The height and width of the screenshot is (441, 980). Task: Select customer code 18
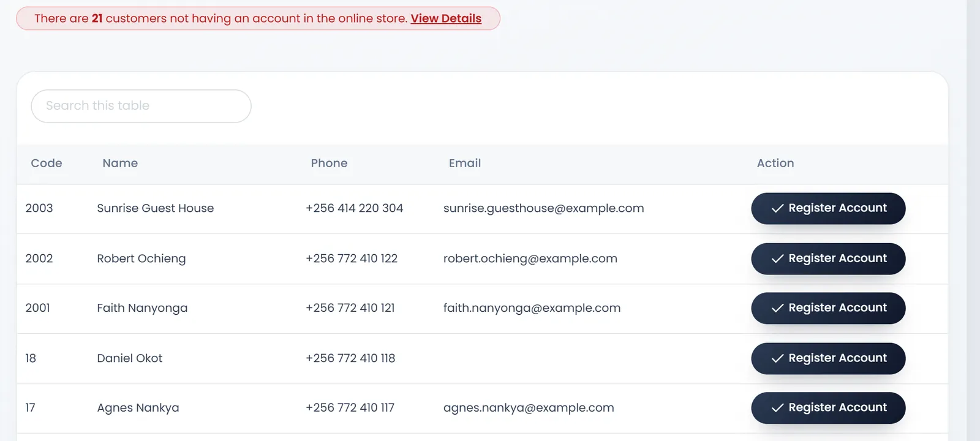(x=31, y=358)
